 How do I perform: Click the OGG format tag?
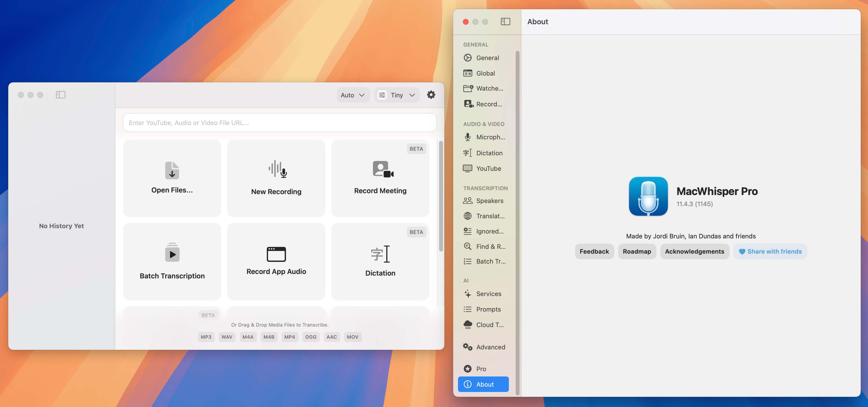click(311, 337)
